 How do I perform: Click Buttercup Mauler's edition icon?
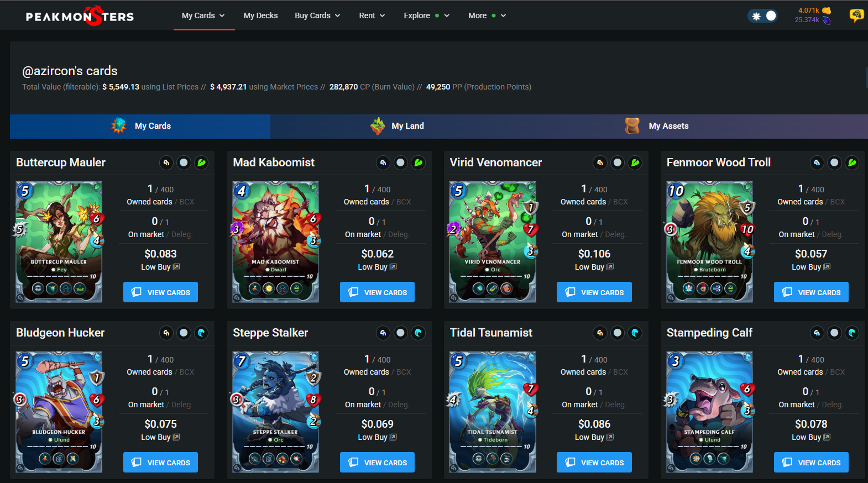(166, 162)
